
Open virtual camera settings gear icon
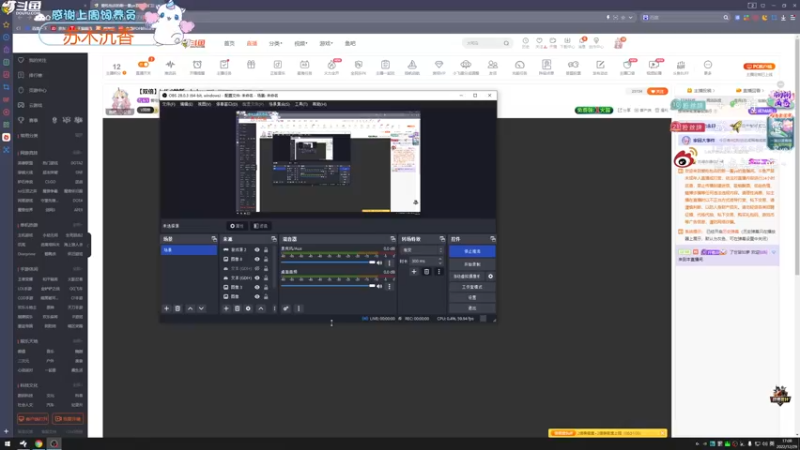click(490, 276)
